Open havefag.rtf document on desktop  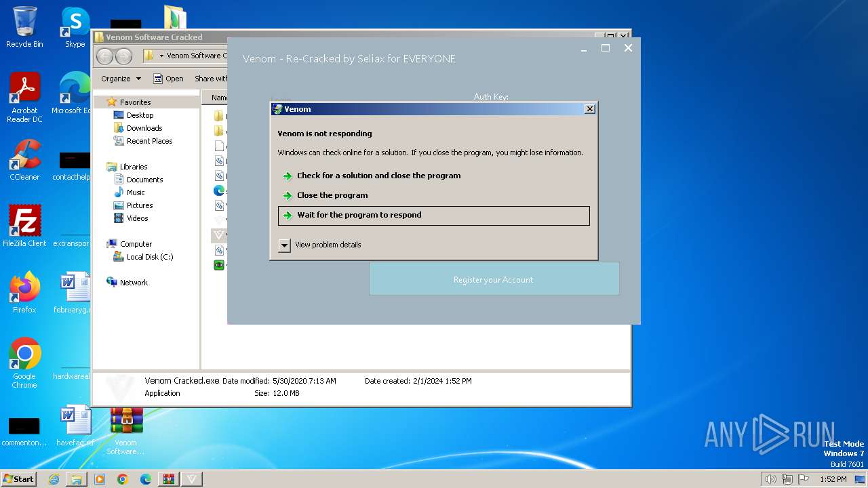coord(75,425)
